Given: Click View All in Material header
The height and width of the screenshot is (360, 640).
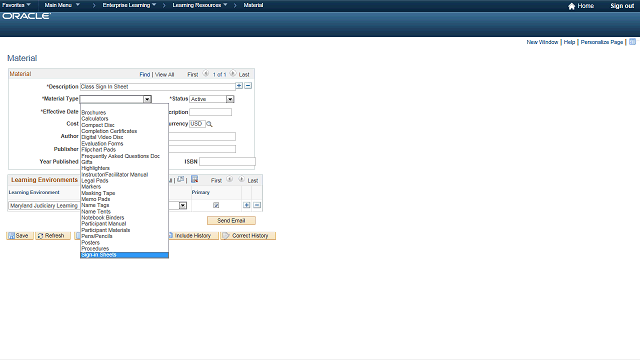Looking at the screenshot, I should coord(164,75).
